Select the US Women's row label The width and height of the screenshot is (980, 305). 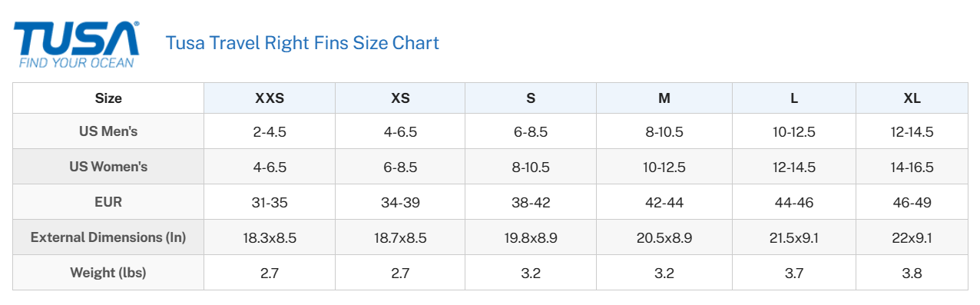click(x=108, y=167)
